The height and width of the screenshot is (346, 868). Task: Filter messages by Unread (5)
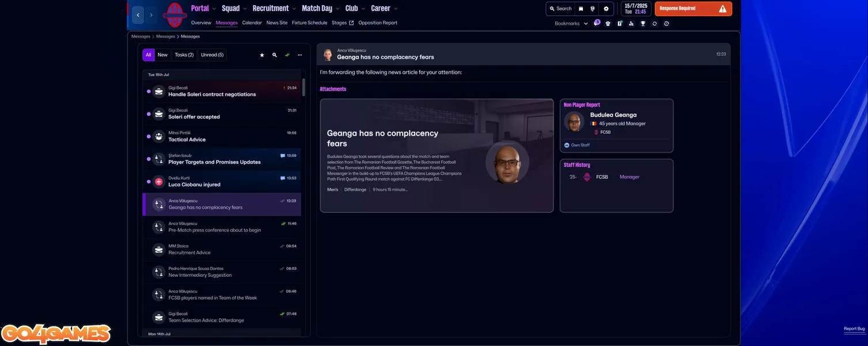coord(212,55)
